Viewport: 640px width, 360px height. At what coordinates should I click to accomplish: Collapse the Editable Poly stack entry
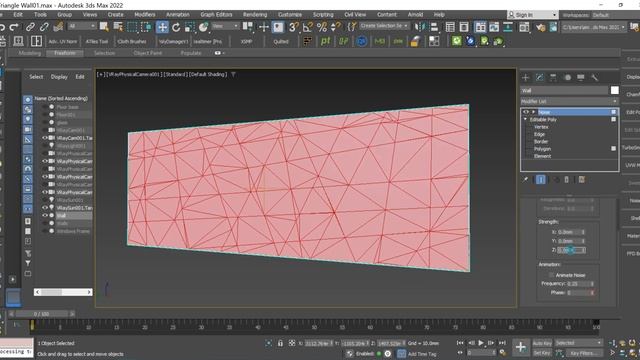click(x=525, y=119)
